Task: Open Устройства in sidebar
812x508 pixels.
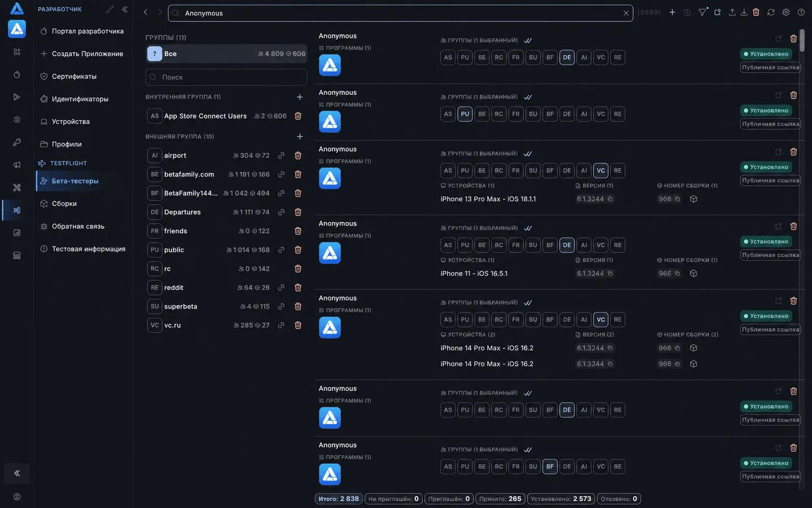Action: click(x=83, y=121)
